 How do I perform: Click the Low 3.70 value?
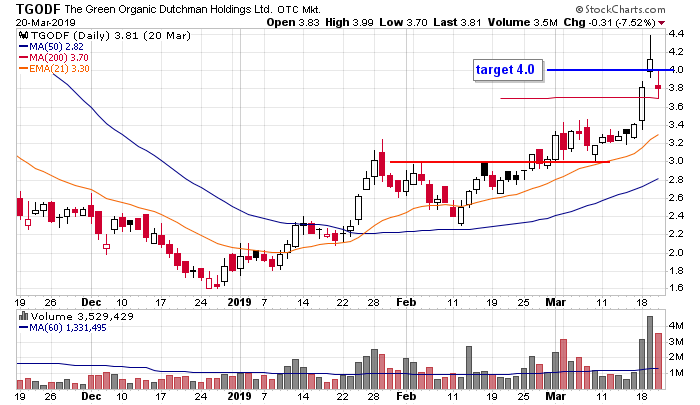tap(403, 22)
